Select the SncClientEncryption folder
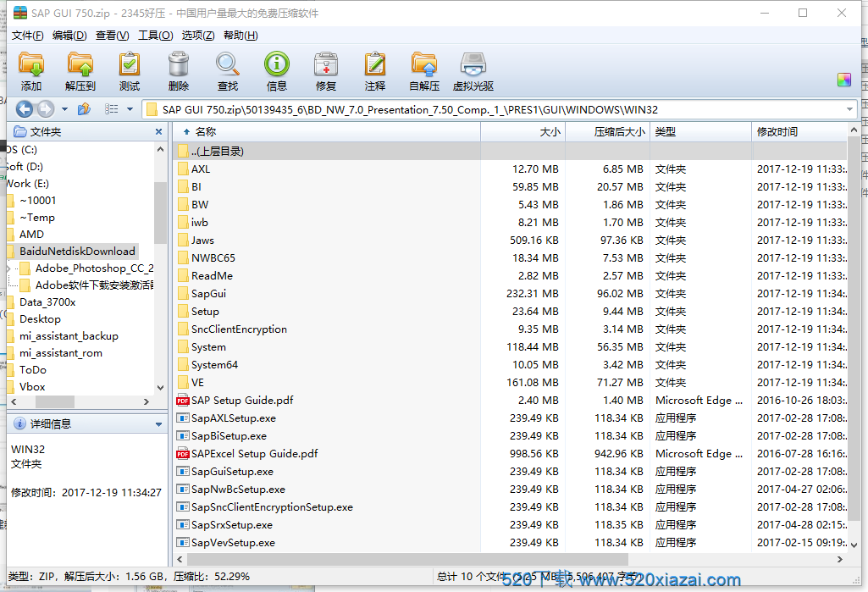The height and width of the screenshot is (592, 868). [511, 329]
